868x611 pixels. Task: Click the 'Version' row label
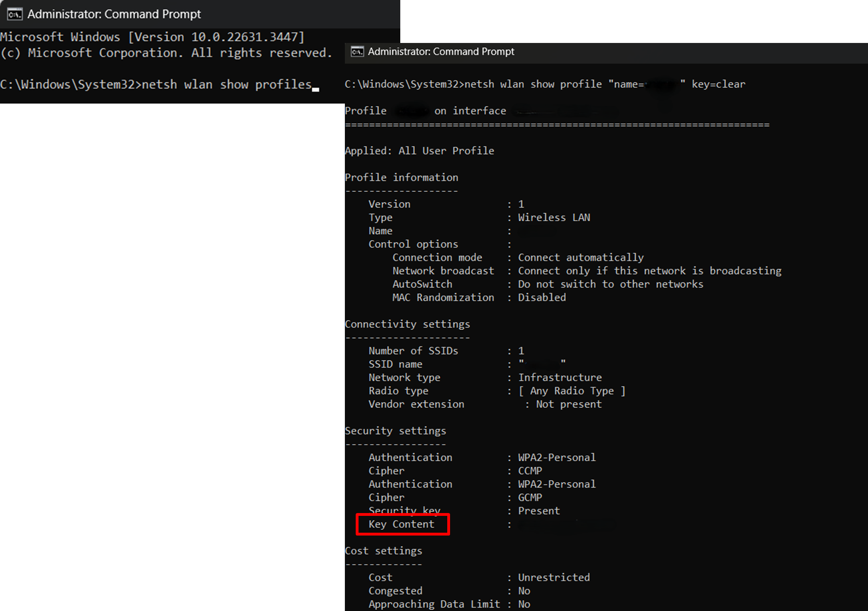(x=389, y=204)
